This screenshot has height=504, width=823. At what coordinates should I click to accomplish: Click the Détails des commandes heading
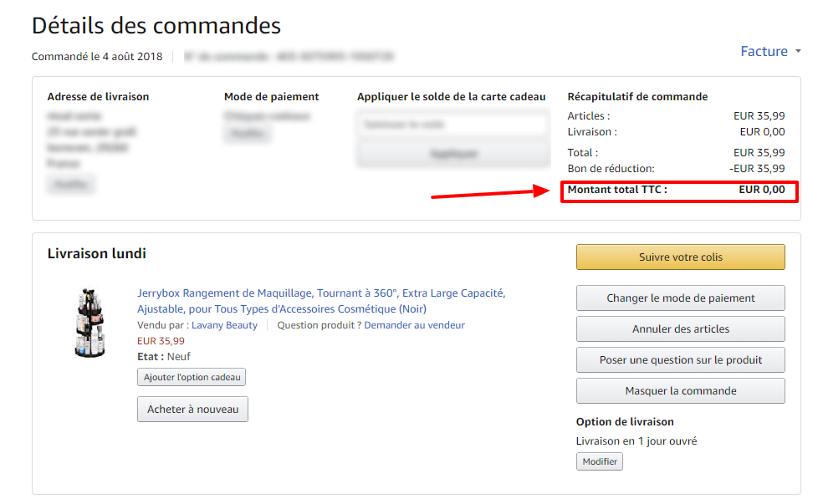[156, 26]
